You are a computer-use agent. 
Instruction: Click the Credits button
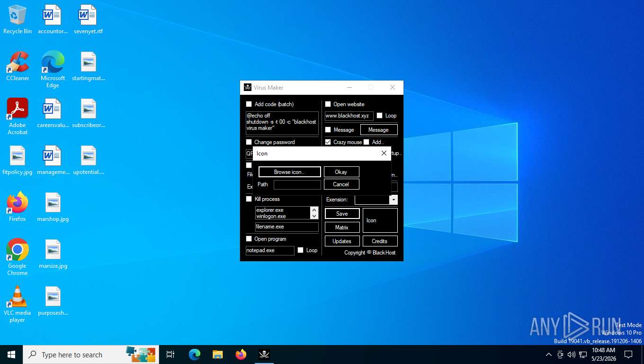(x=380, y=241)
